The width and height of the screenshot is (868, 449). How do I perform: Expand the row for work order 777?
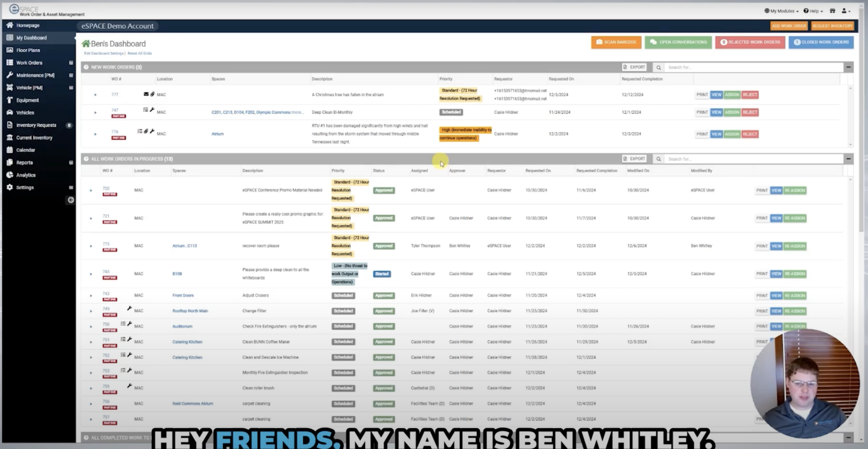pyautogui.click(x=95, y=95)
